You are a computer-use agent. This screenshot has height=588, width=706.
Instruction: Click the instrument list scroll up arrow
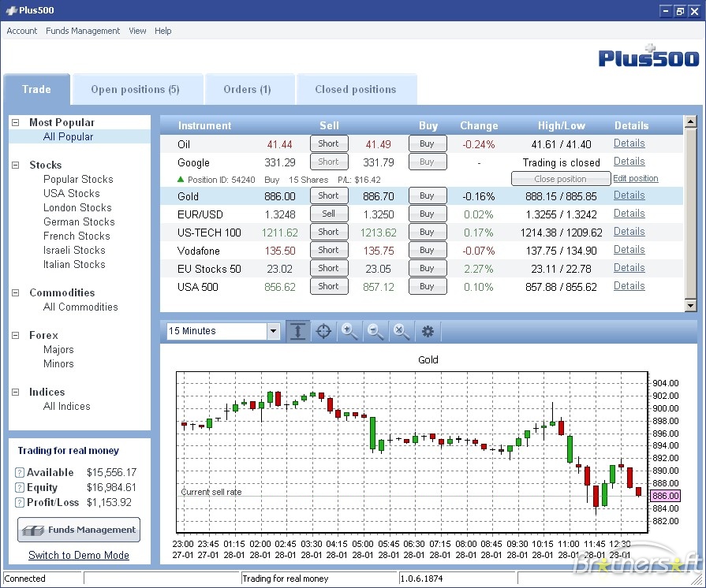tap(690, 121)
